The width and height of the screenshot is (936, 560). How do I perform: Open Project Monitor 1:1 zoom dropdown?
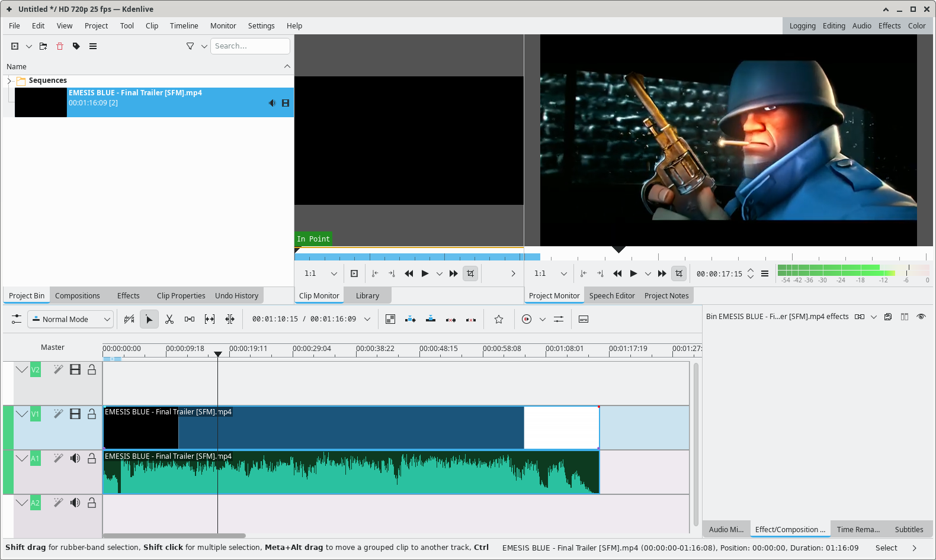click(x=550, y=273)
